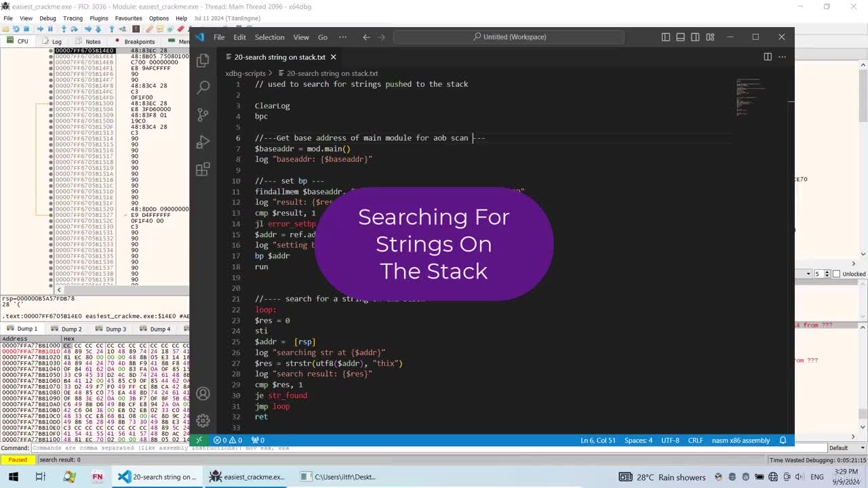
Task: Toggle the Unlocked checkbox
Action: point(836,274)
